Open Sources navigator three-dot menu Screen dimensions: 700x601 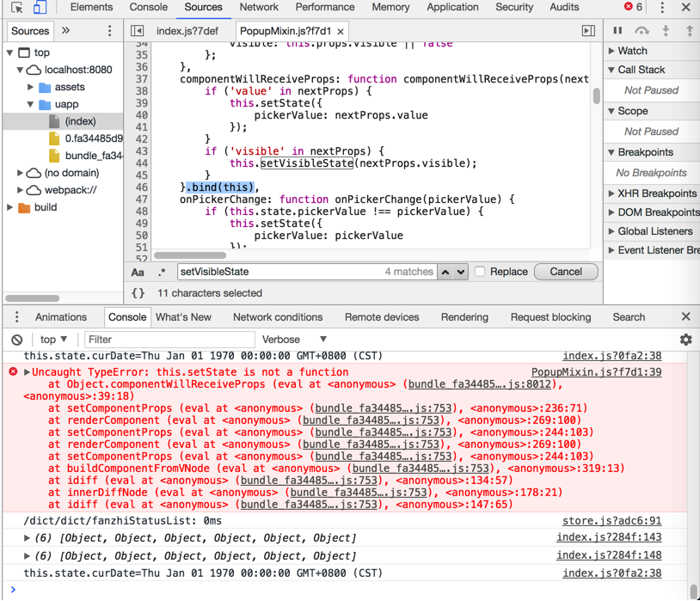109,31
